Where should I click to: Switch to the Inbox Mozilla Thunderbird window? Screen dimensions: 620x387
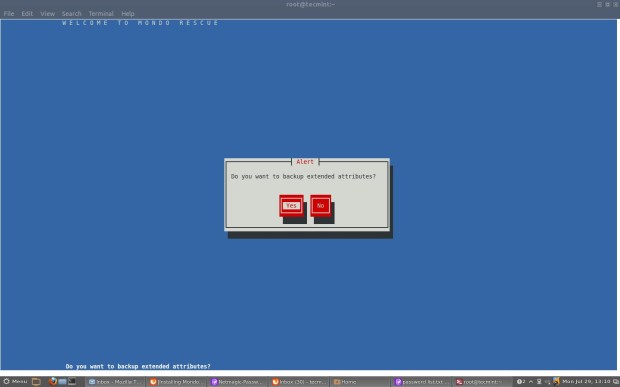pyautogui.click(x=115, y=382)
